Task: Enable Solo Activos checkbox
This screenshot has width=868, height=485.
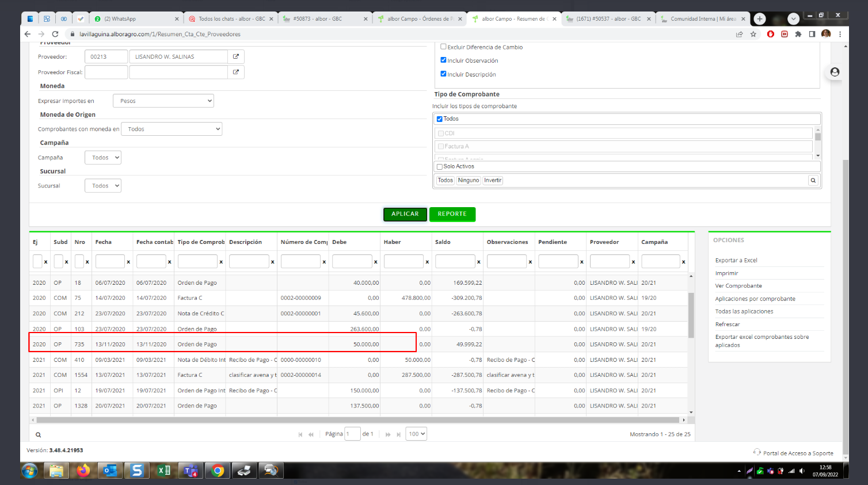Action: point(440,167)
